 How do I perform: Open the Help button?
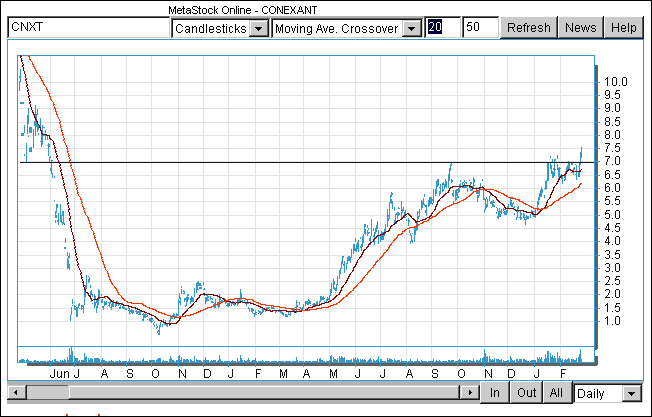(623, 28)
